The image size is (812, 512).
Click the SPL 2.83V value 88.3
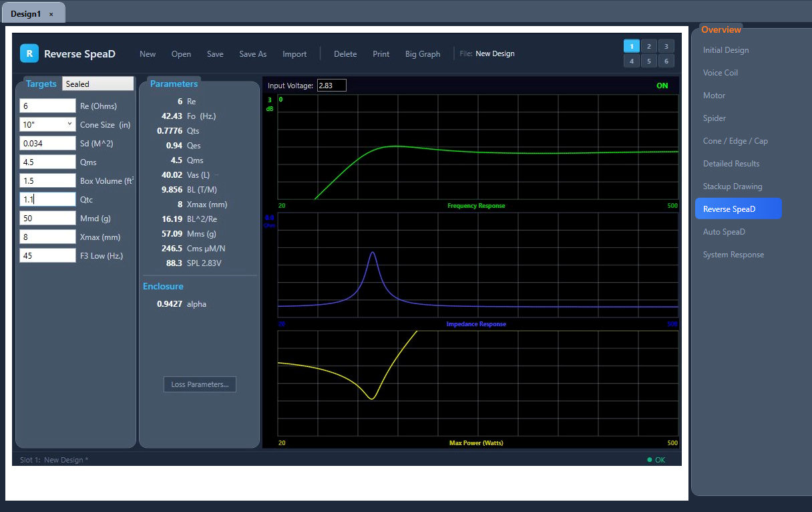[x=174, y=263]
